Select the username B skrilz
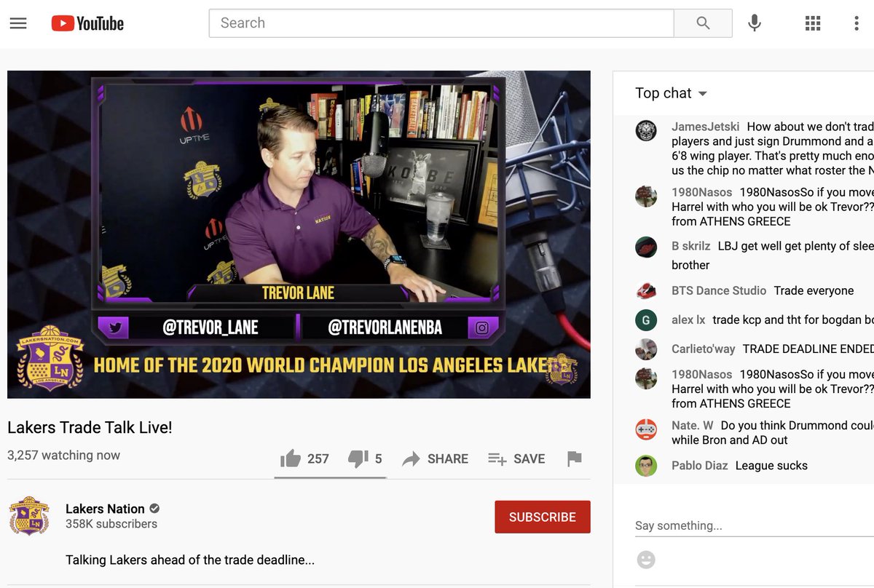 tap(691, 246)
